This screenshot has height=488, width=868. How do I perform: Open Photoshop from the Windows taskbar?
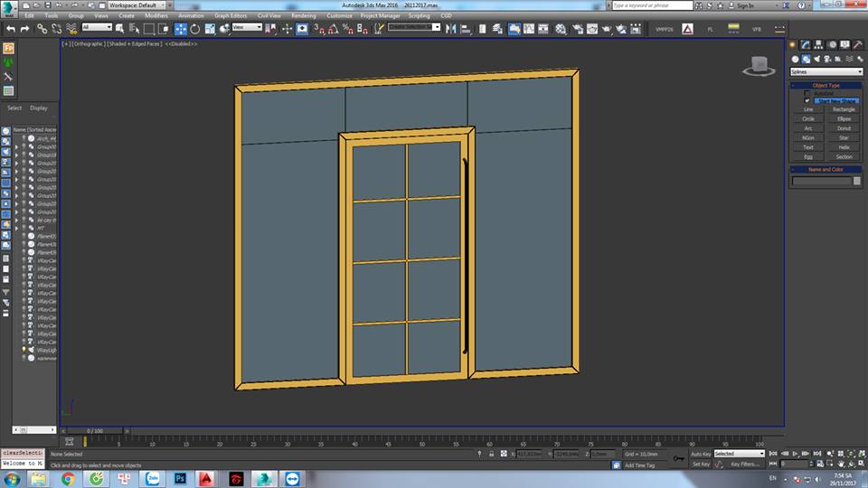coord(180,478)
